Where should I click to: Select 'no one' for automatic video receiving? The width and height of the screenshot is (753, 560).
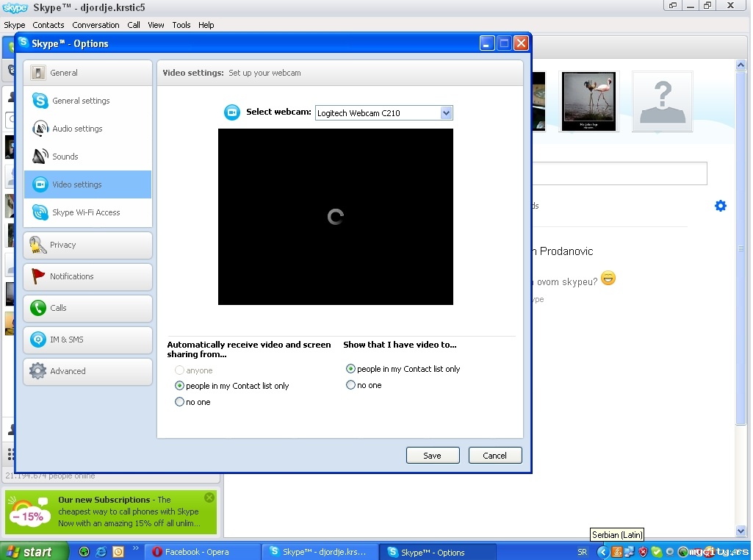click(x=180, y=402)
